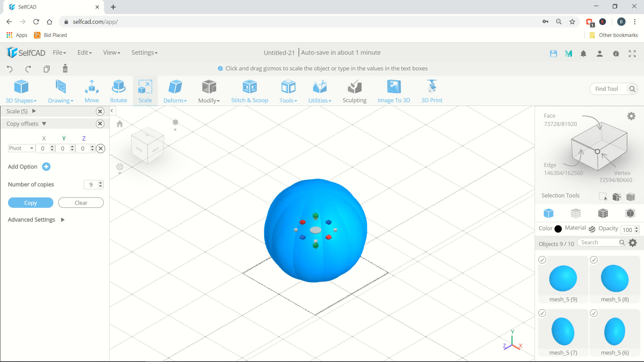Click the home view icon in viewport
644x362 pixels.
[x=120, y=124]
